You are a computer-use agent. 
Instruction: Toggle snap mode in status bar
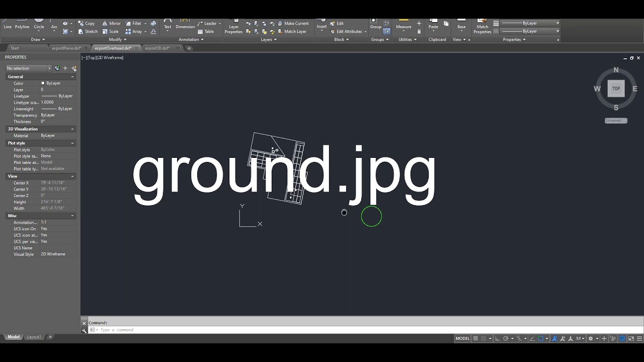484,338
